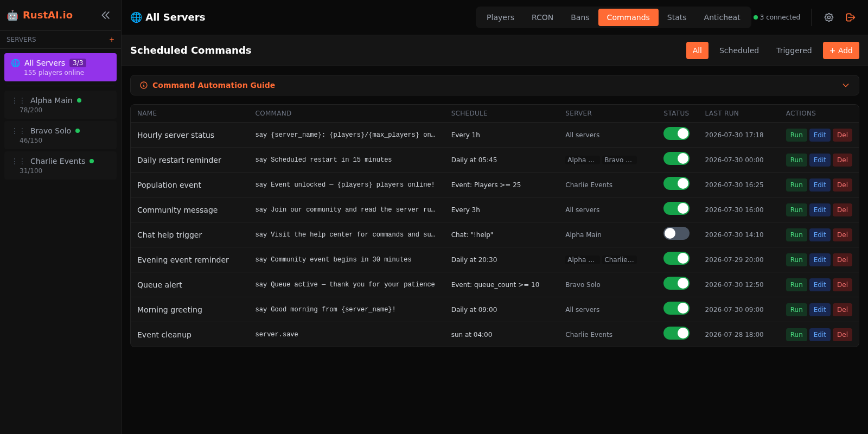The width and height of the screenshot is (868, 434).
Task: Click the + Add command button
Action: (x=841, y=50)
